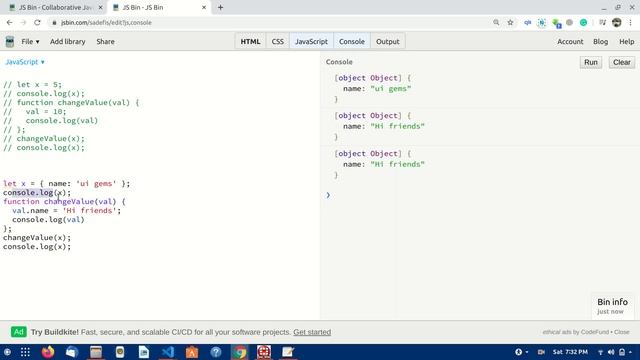Open the Chrome three-dot menu
The width and height of the screenshot is (640, 360).
tap(631, 22)
